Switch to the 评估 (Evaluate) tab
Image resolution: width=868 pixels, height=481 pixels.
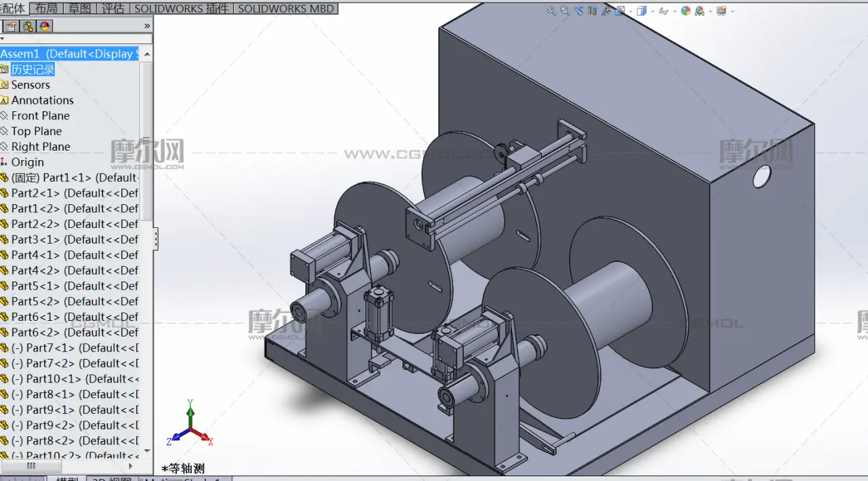tap(113, 8)
